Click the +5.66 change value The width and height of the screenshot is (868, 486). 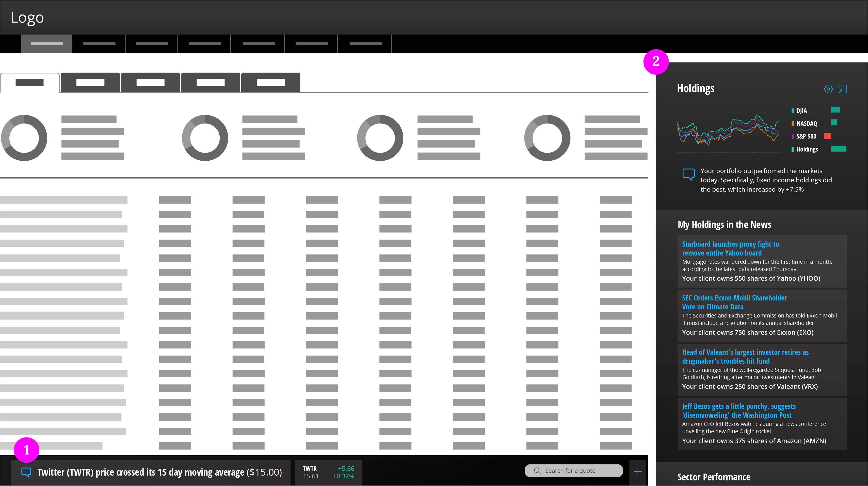point(346,468)
